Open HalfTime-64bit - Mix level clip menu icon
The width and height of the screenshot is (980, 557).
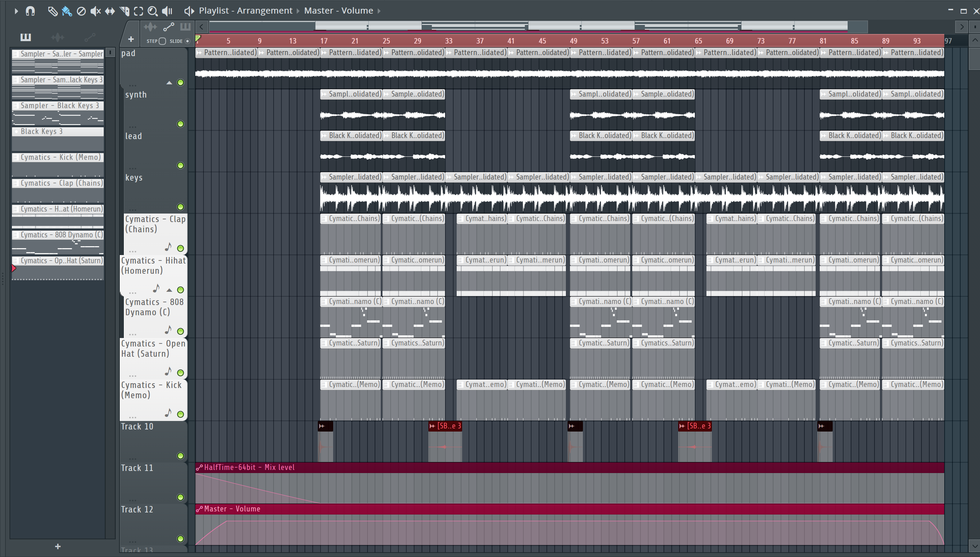199,468
